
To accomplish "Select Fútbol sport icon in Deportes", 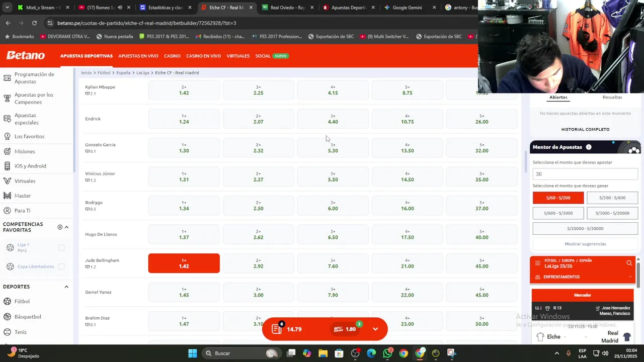I will tap(7, 301).
